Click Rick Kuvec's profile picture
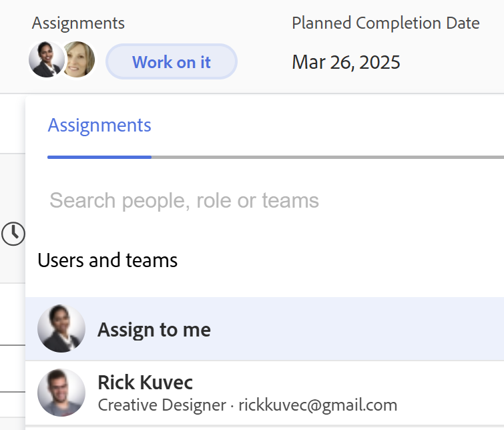 pyautogui.click(x=61, y=393)
